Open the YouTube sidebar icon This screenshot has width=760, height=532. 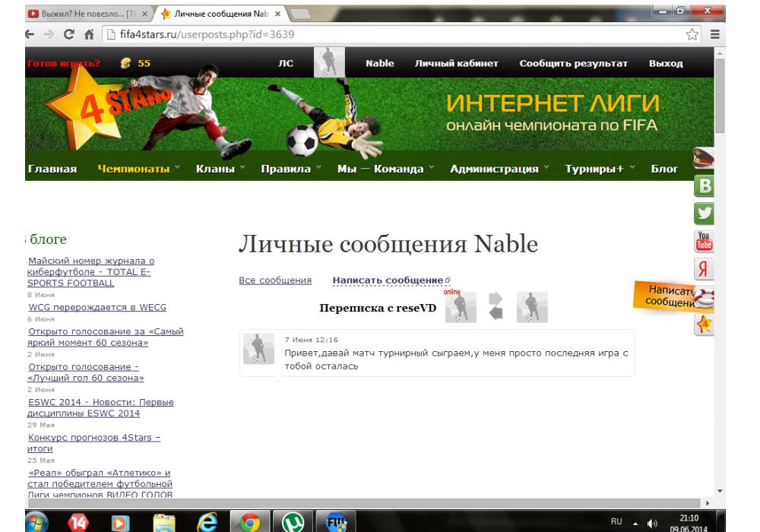click(705, 242)
